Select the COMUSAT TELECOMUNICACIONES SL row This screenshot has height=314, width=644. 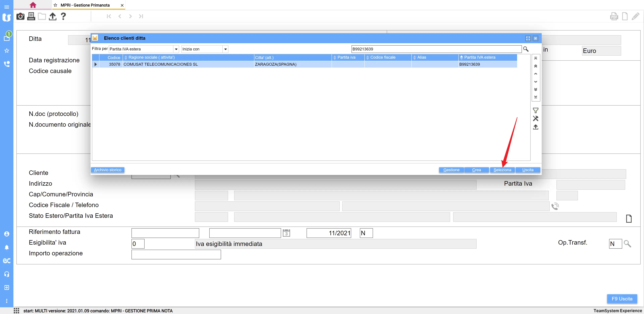pyautogui.click(x=160, y=65)
